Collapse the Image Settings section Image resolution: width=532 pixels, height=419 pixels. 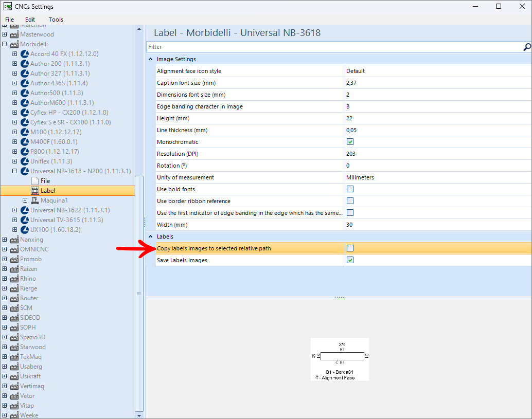151,59
